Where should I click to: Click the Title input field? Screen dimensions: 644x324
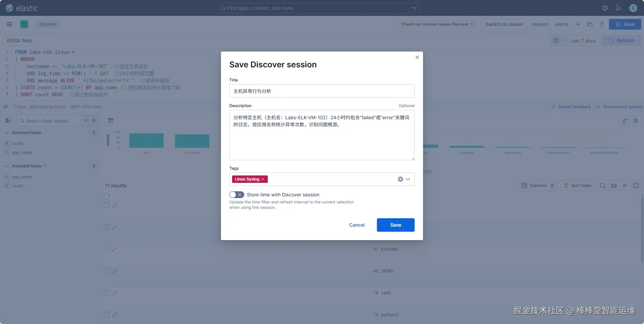coord(322,91)
